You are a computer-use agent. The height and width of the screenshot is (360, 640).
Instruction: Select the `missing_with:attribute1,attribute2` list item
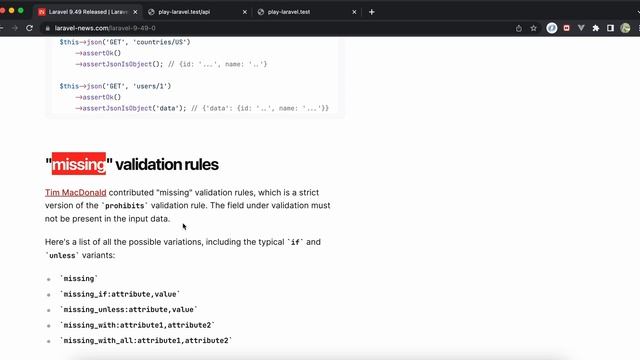click(137, 325)
